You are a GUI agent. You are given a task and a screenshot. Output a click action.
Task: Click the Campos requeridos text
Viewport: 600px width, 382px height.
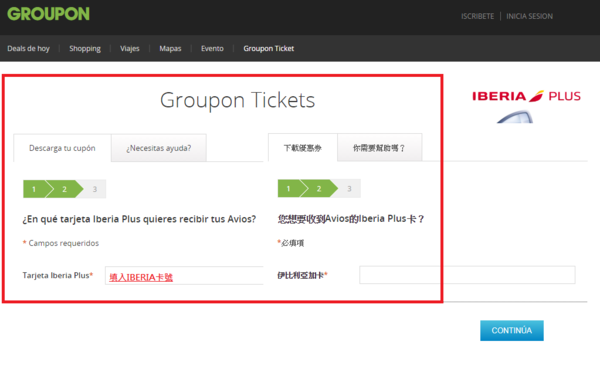pyautogui.click(x=64, y=243)
